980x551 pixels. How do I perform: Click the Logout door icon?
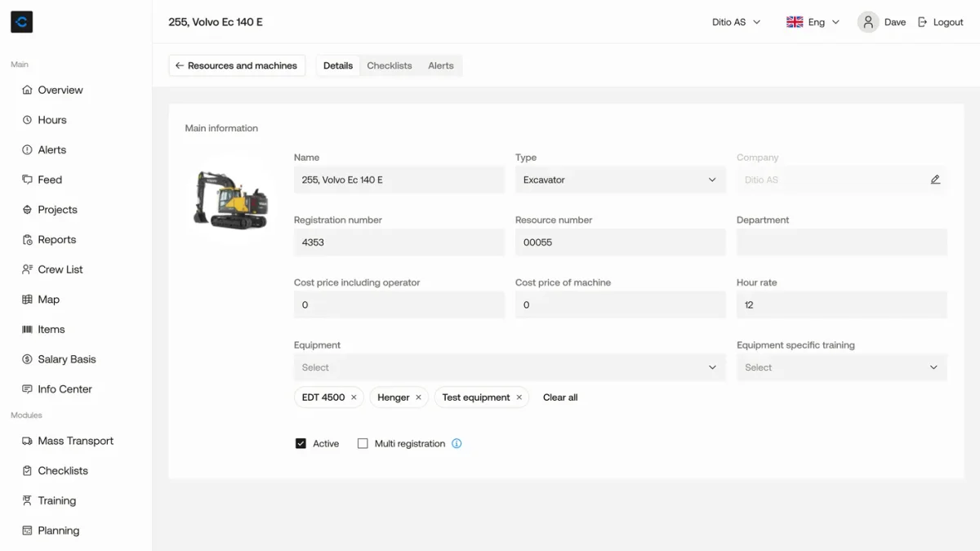923,22
